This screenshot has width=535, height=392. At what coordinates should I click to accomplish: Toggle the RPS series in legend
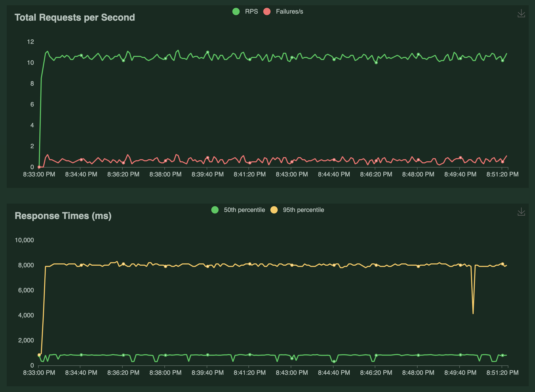tap(245, 11)
